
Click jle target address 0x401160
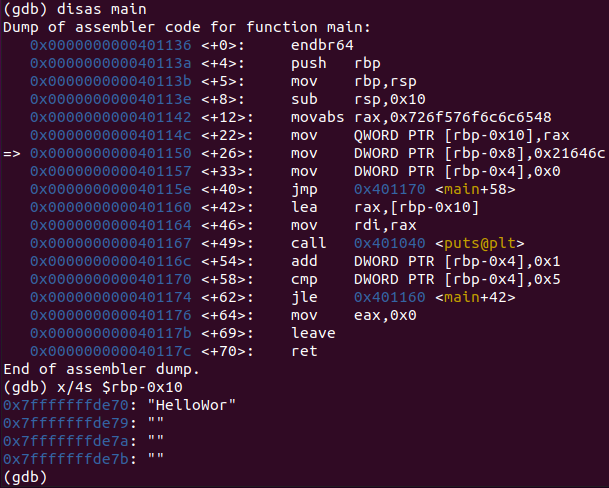(390, 297)
